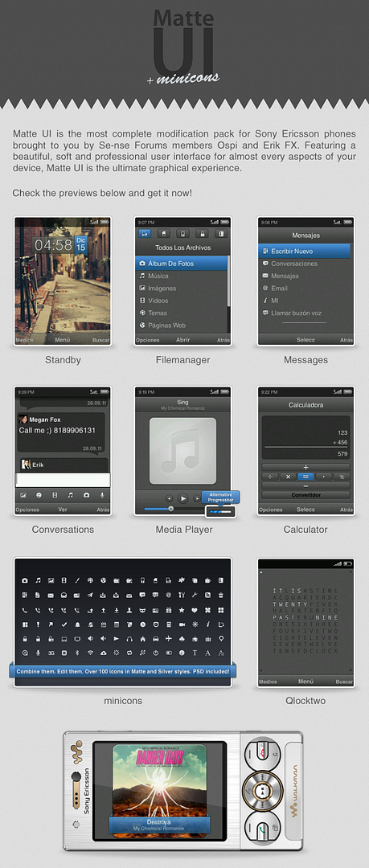The height and width of the screenshot is (868, 369).
Task: Click the Filemanager list scrollbar
Action: 229,293
